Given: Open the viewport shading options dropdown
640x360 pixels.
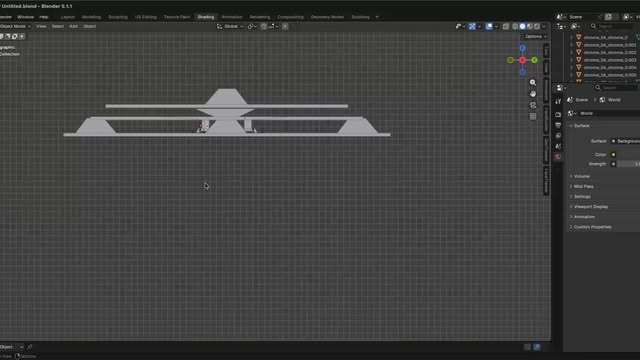Looking at the screenshot, I should (544, 27).
